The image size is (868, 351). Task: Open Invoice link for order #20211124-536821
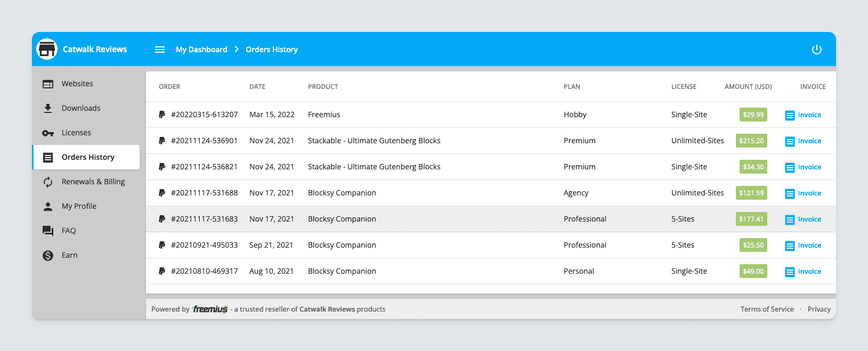(x=809, y=167)
